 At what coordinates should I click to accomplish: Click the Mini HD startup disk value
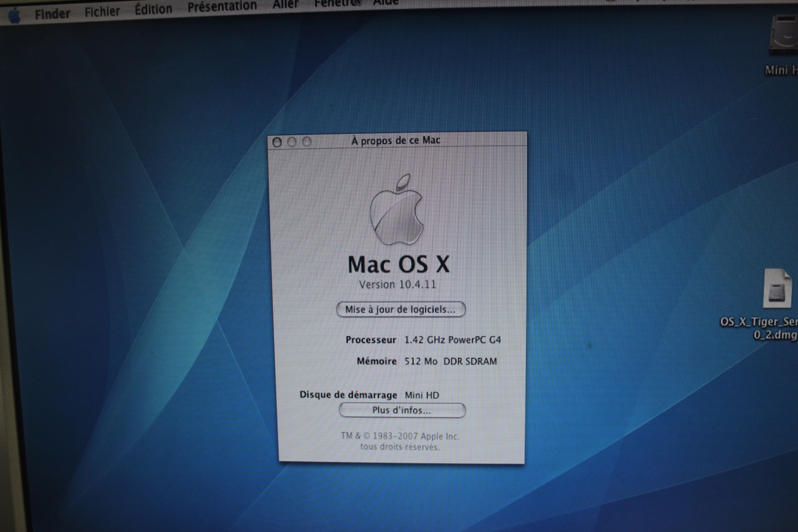[422, 395]
